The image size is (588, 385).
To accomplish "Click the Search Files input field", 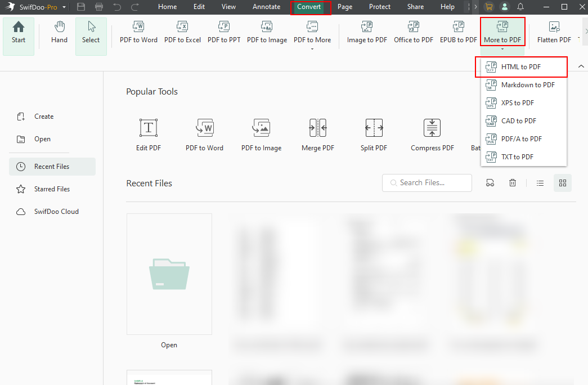I will 427,182.
